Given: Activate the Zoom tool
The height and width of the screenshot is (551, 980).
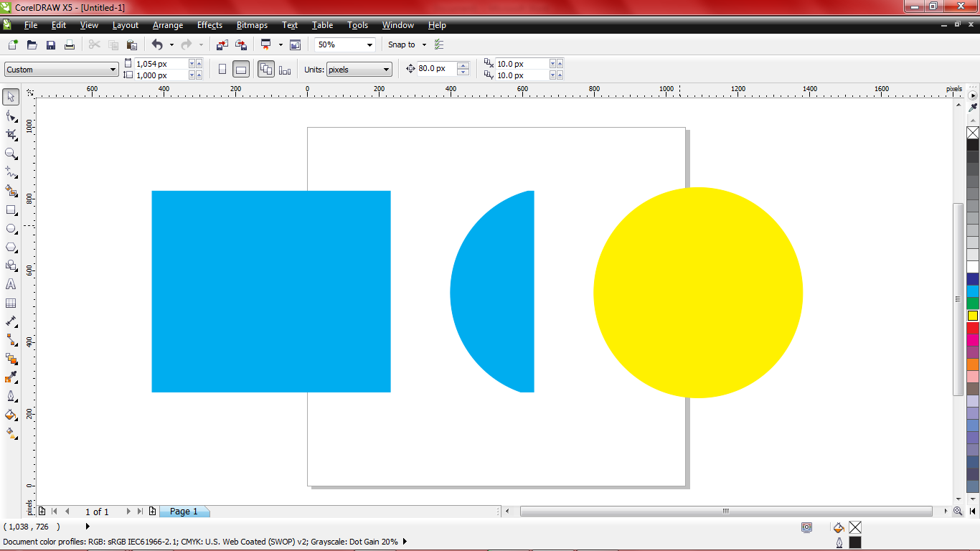Looking at the screenshot, I should pyautogui.click(x=10, y=154).
